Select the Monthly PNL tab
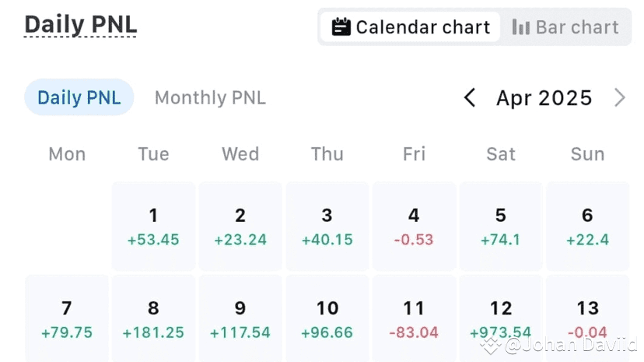Image resolution: width=644 pixels, height=362 pixels. 210,97
